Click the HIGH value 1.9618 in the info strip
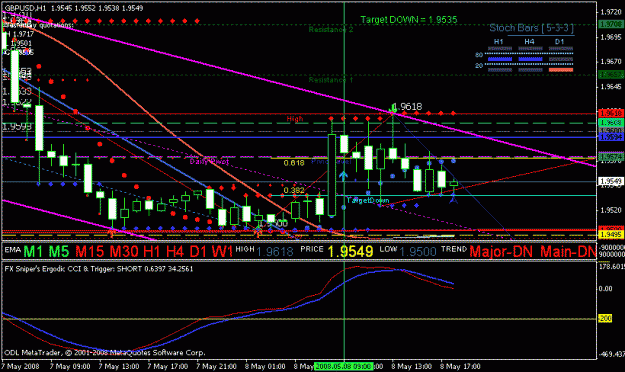The image size is (625, 372). (275, 252)
